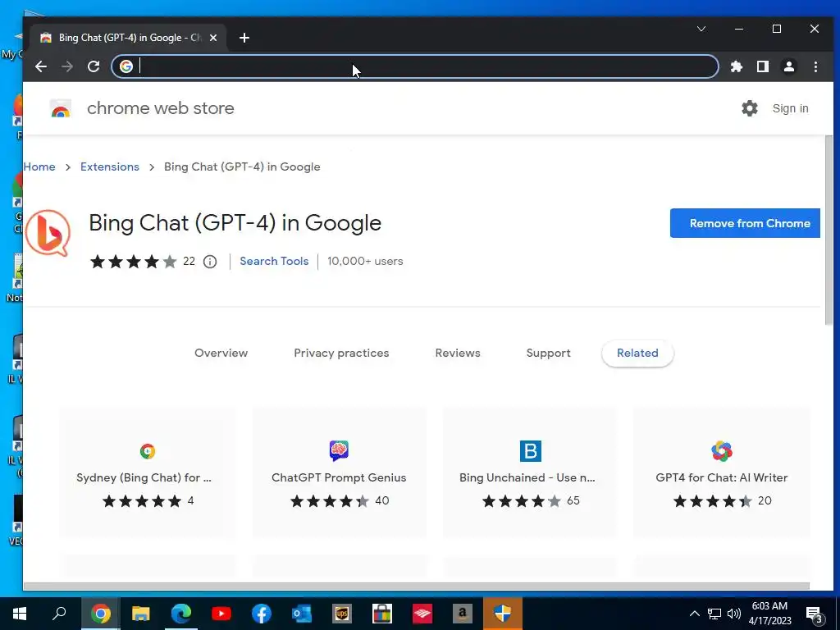Screen dimensions: 840x630
Task: Switch to Privacy practices tab
Action: [341, 353]
